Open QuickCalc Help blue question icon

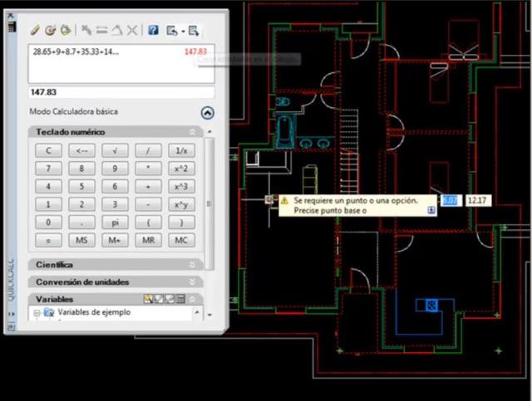(153, 31)
